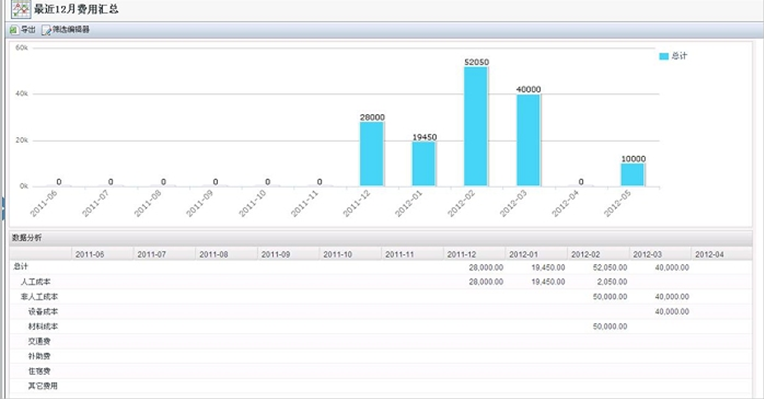Viewport: 764px width, 399px height.
Task: Select the 非人工成本 row
Action: point(380,296)
